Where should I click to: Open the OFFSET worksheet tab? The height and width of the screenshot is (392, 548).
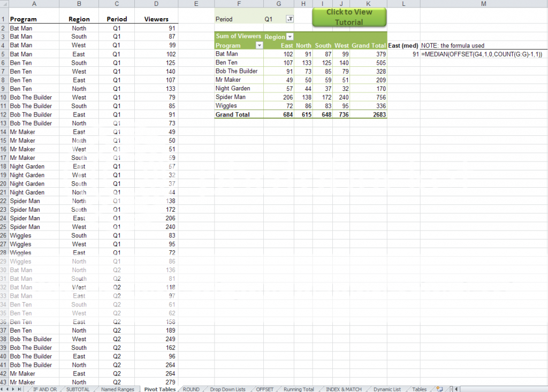tap(264, 389)
